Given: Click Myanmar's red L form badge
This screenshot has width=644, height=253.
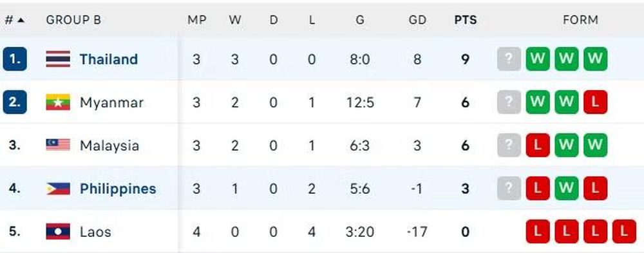Looking at the screenshot, I should (595, 102).
